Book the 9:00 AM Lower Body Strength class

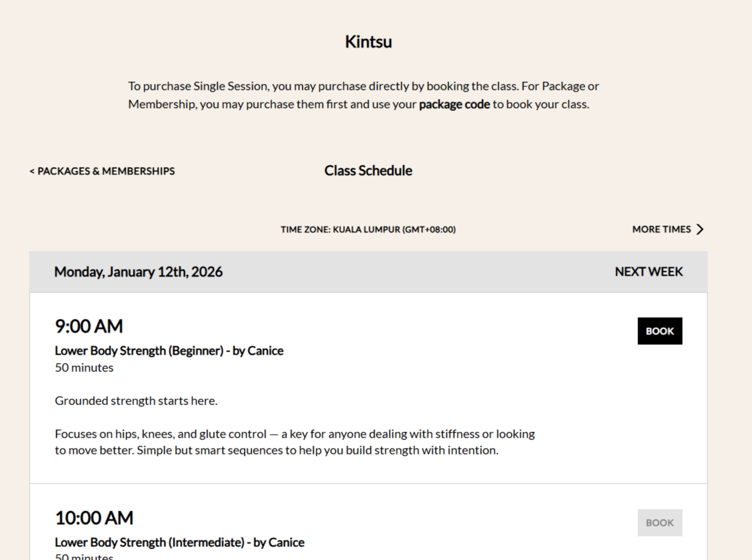pyautogui.click(x=660, y=330)
